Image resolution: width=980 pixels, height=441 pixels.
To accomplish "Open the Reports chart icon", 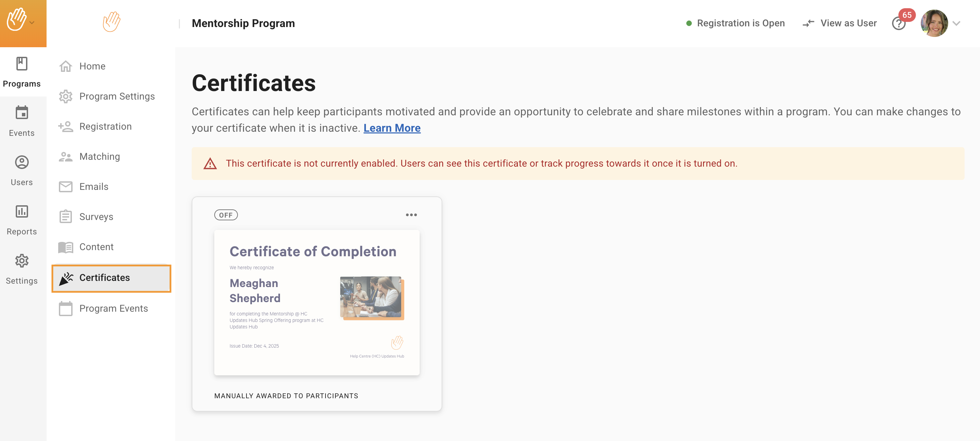I will point(22,211).
